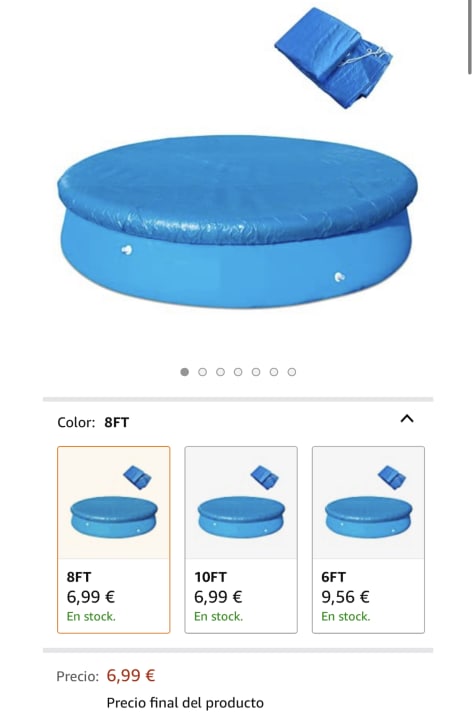Select the 8FT variant card
The image size is (475, 722).
[114, 540]
